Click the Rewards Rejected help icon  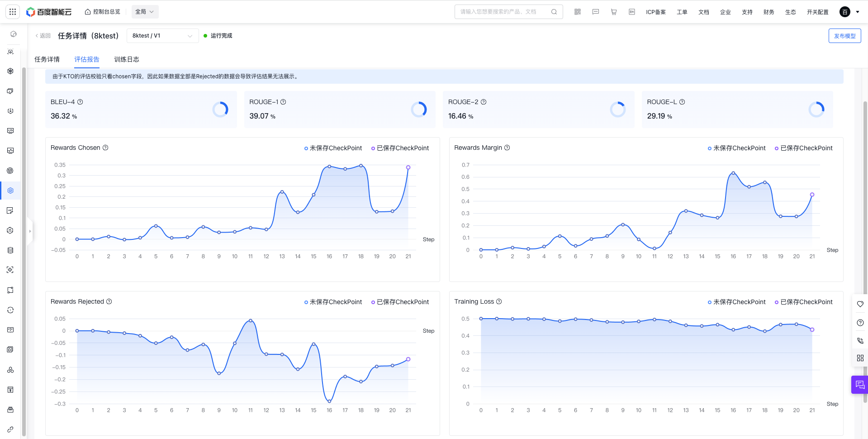pyautogui.click(x=109, y=301)
